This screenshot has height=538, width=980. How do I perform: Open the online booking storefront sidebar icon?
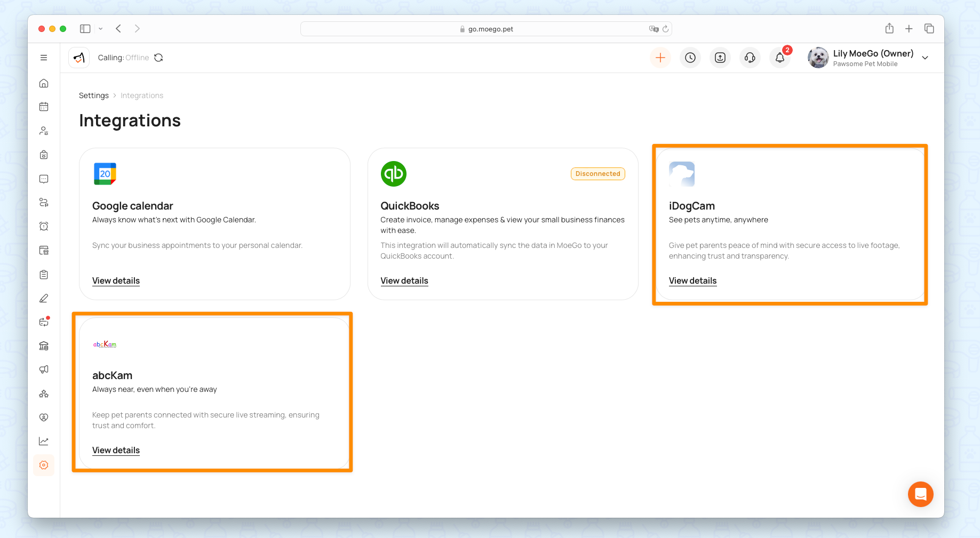click(44, 250)
